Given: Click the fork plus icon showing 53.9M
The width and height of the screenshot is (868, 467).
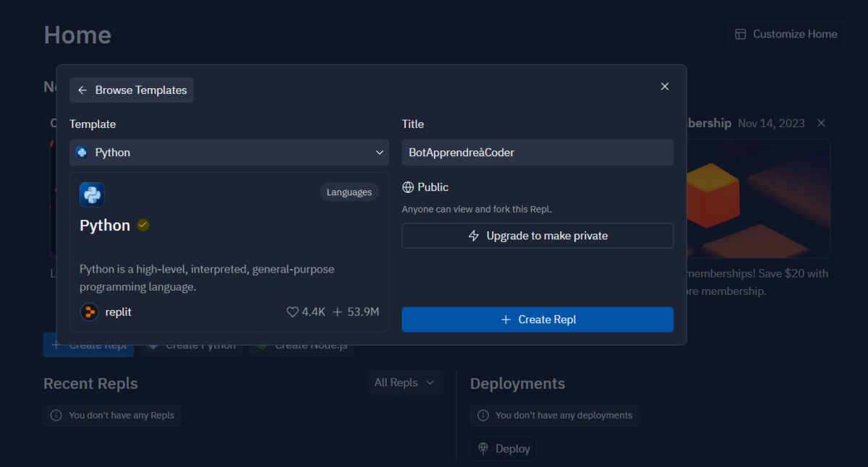Looking at the screenshot, I should [x=337, y=312].
